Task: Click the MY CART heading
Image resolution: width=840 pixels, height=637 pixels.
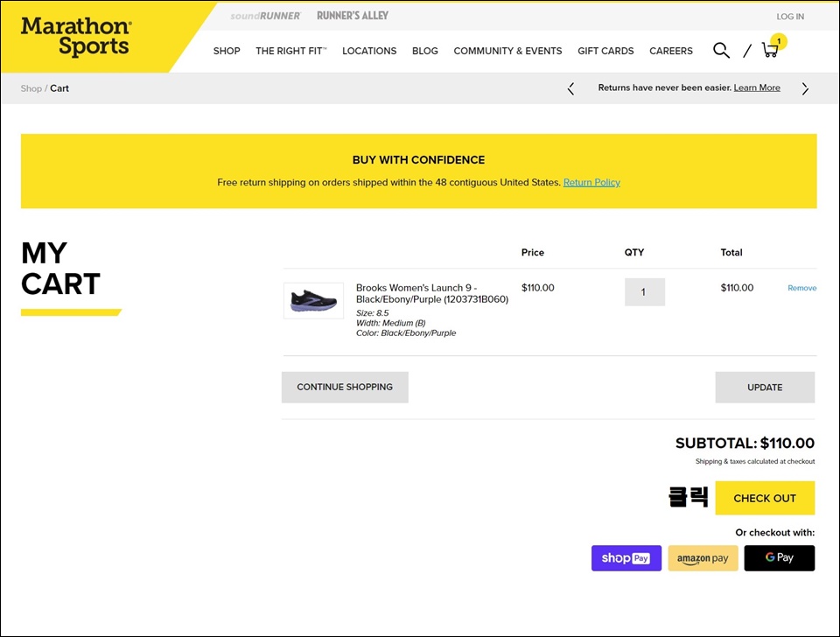Action: (60, 269)
